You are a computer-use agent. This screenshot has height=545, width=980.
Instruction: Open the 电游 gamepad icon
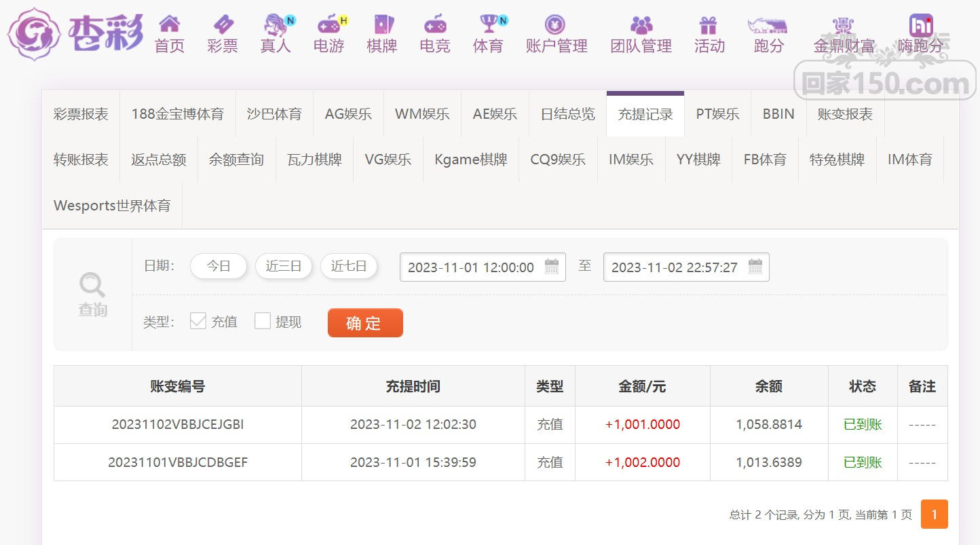pyautogui.click(x=329, y=25)
